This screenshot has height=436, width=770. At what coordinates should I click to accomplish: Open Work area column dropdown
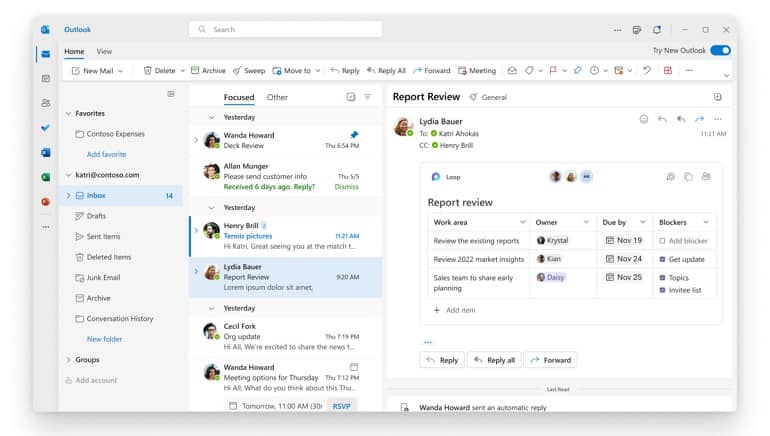tap(522, 222)
